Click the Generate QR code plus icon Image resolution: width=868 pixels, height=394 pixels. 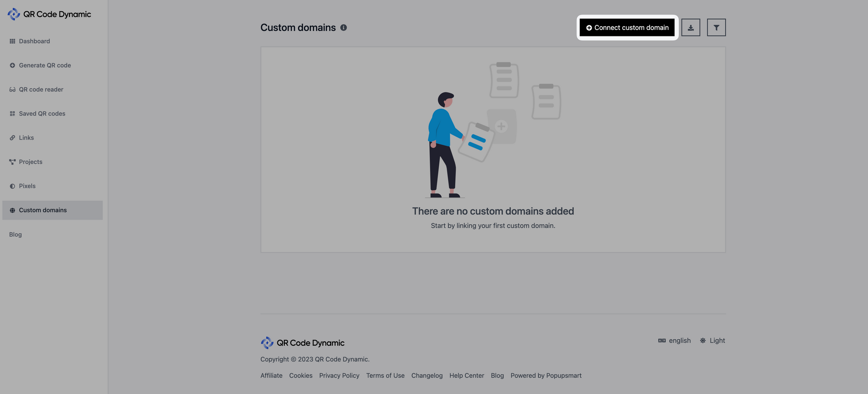[x=12, y=66]
